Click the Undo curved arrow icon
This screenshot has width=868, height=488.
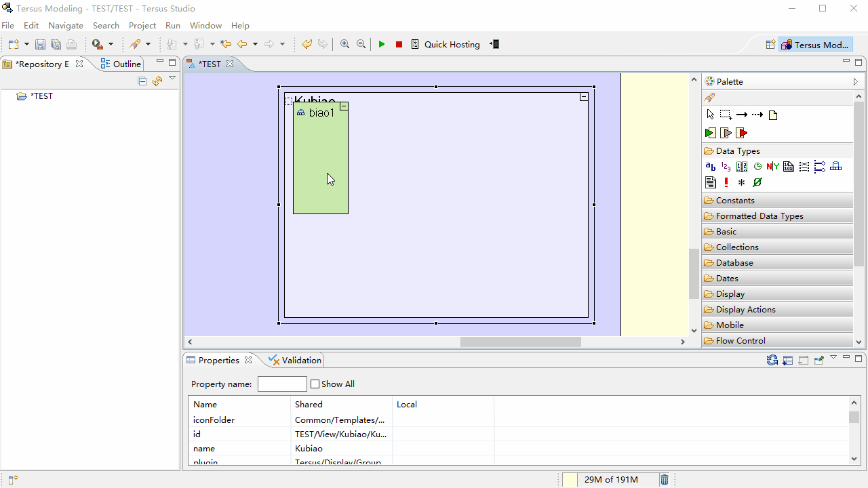pyautogui.click(x=307, y=44)
